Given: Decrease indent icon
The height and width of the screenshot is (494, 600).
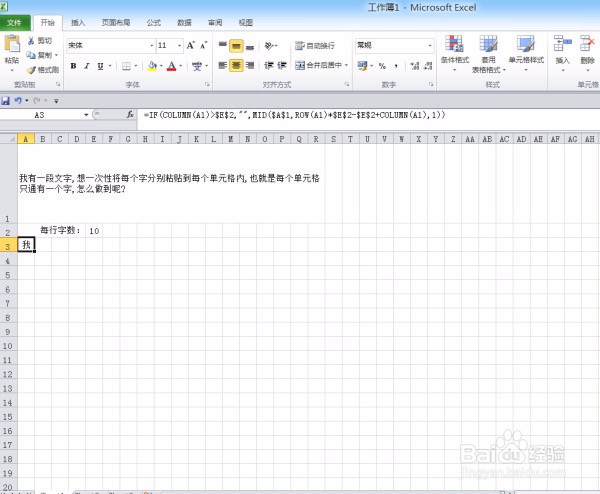Looking at the screenshot, I should coord(269,65).
